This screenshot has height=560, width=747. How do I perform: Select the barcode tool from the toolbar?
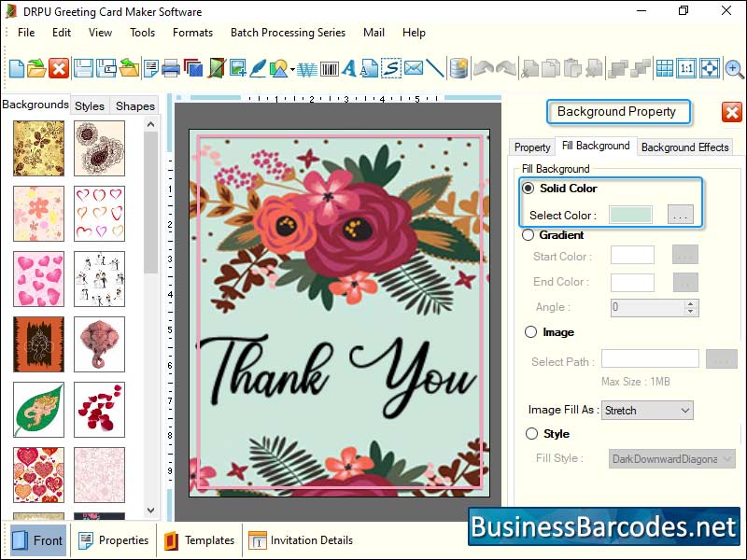pyautogui.click(x=328, y=67)
